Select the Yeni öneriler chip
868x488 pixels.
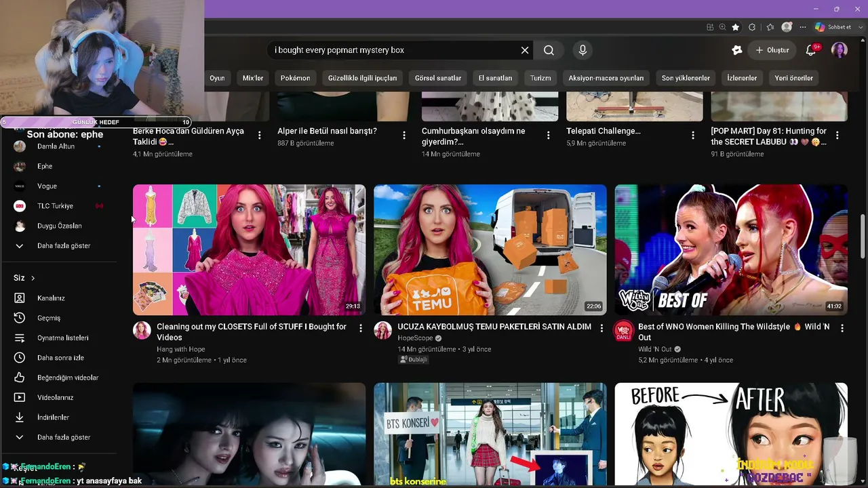pos(794,78)
